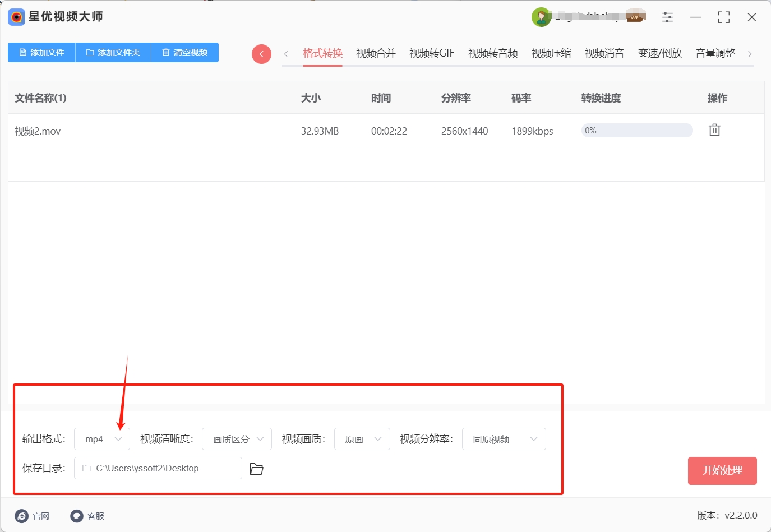
Task: Toggle fullscreen window icon
Action: click(x=724, y=17)
